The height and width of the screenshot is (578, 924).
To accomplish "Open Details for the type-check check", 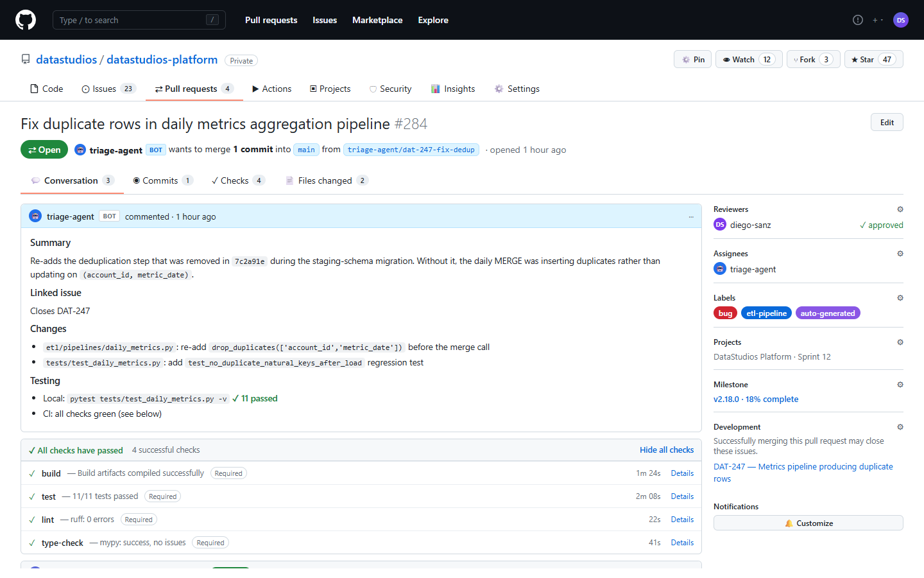I will click(682, 543).
